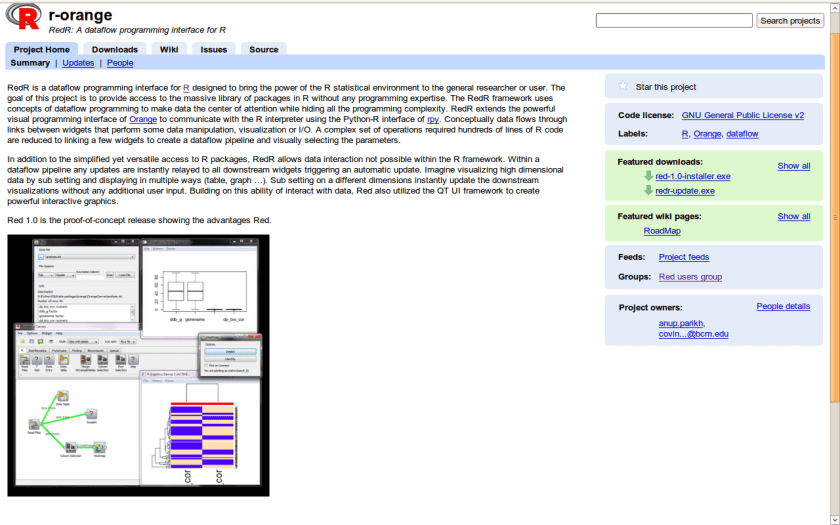Image resolution: width=840 pixels, height=525 pixels.
Task: Show all featured downloads
Action: (793, 166)
